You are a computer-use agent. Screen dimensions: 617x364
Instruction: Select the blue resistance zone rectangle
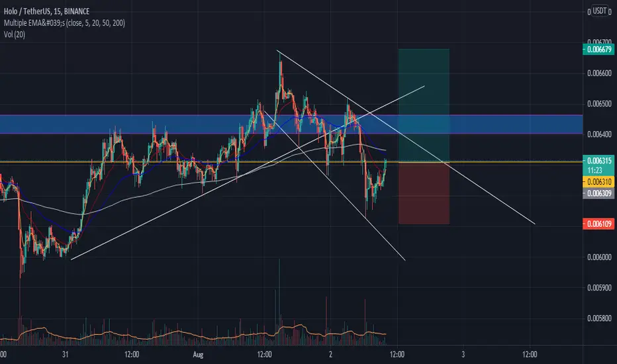(291, 124)
